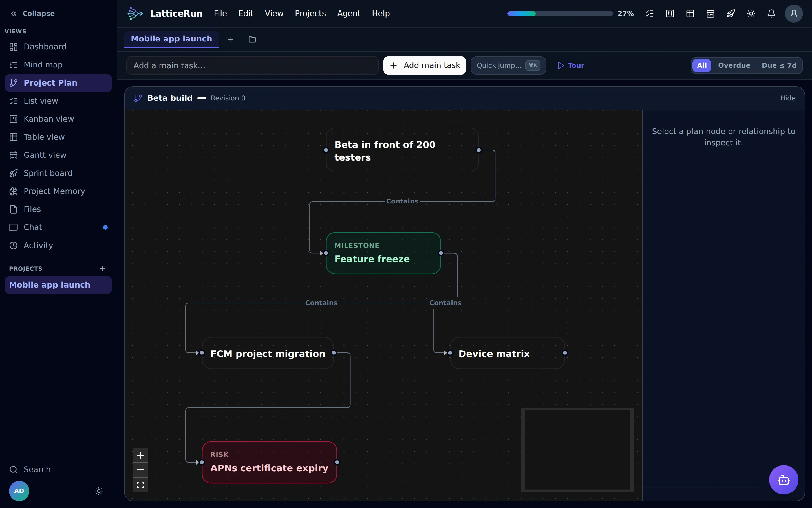This screenshot has height=508, width=812.
Task: Click the AD user avatar in sidebar
Action: pos(19,491)
